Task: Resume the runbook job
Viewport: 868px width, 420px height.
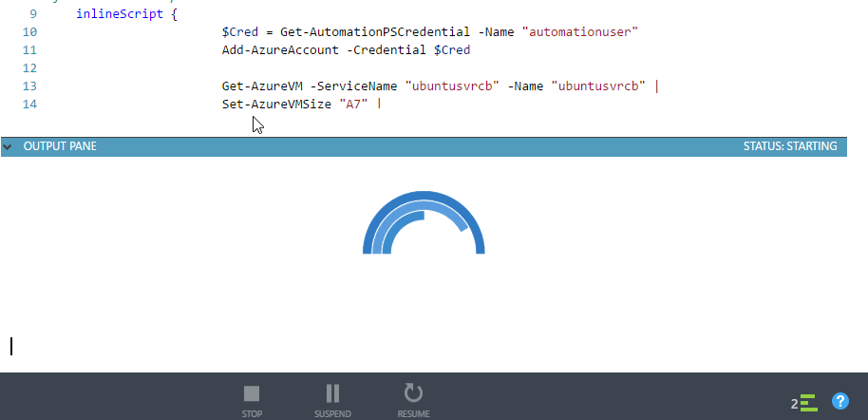Action: (413, 401)
